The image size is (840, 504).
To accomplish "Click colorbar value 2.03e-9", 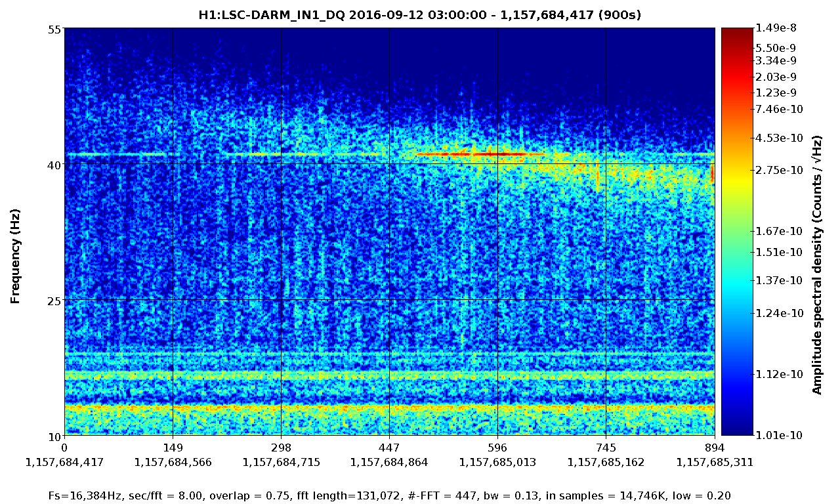I will 775,77.
